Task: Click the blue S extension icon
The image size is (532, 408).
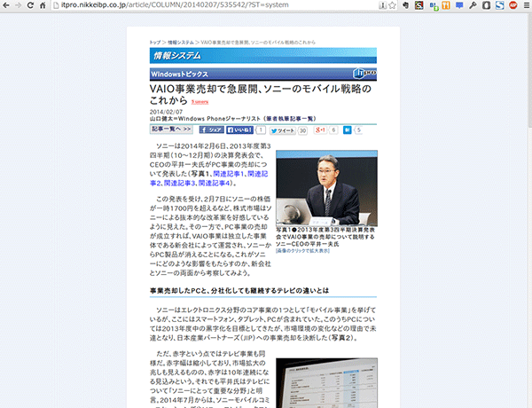Action: click(x=499, y=5)
